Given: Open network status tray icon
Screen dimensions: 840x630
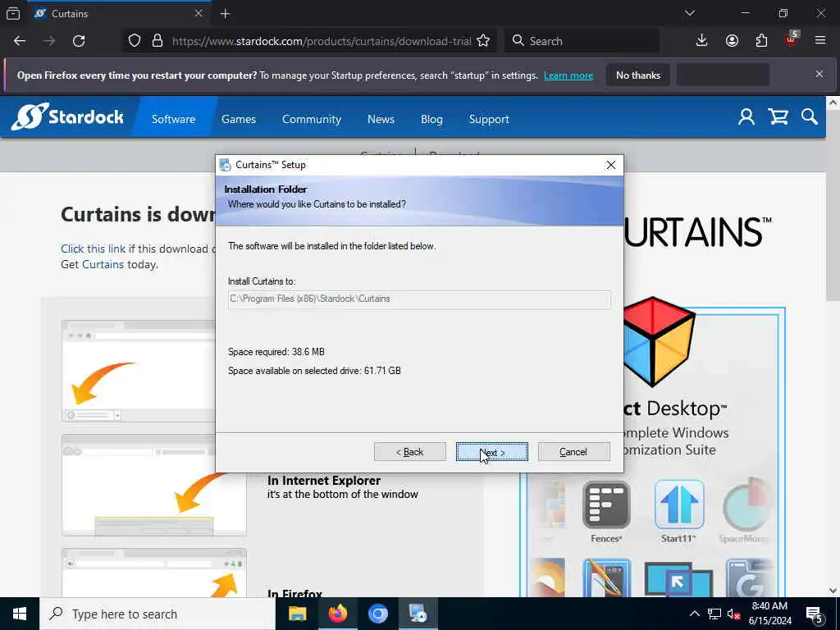Looking at the screenshot, I should [714, 614].
